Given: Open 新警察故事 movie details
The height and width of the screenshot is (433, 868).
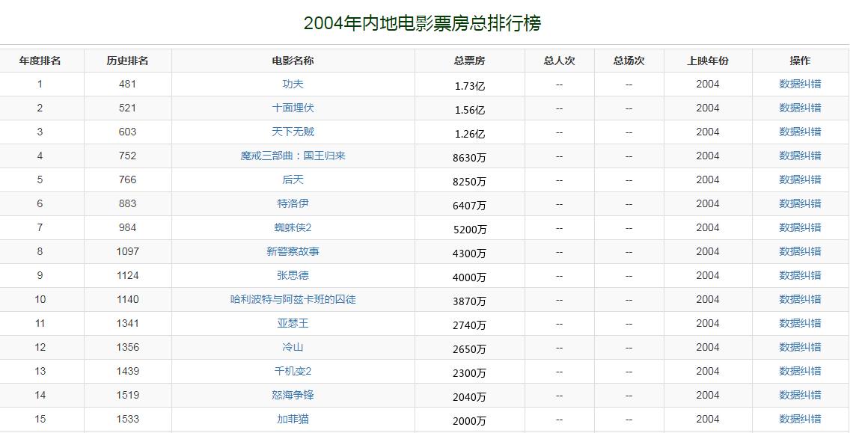Looking at the screenshot, I should tap(293, 251).
